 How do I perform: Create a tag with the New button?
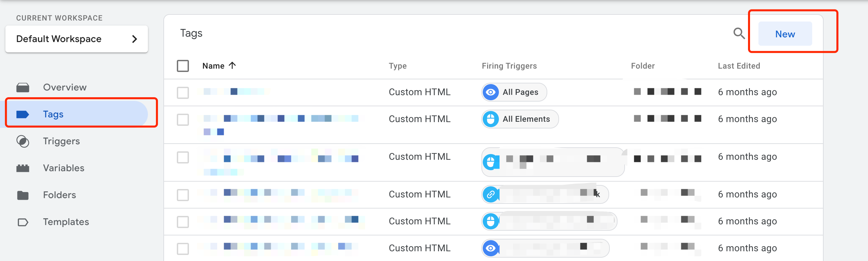pos(784,34)
